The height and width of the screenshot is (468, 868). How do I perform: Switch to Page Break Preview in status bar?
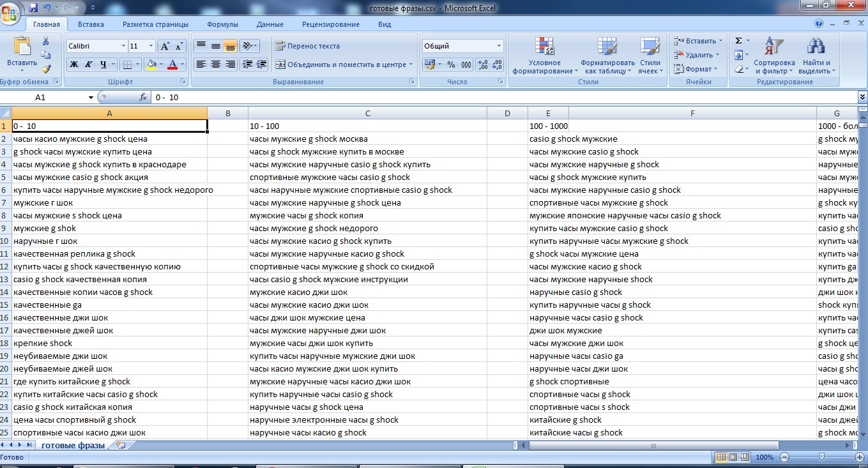(x=745, y=457)
